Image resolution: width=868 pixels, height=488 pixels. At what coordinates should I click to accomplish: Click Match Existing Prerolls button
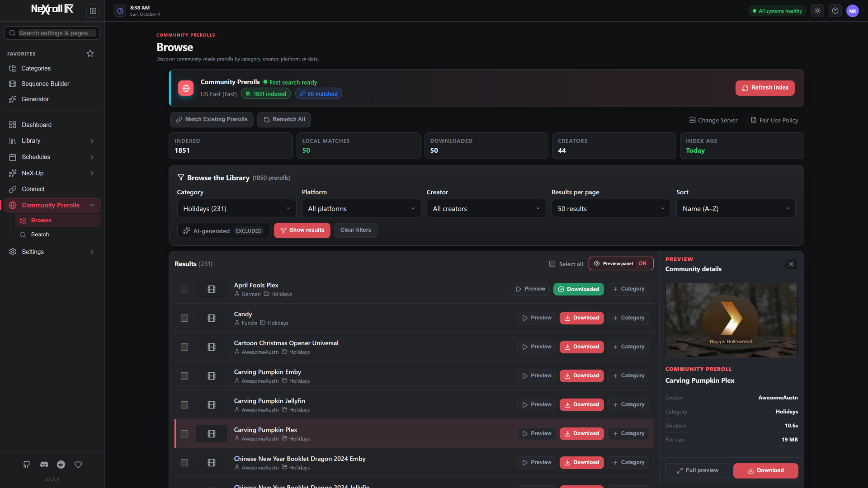point(212,120)
